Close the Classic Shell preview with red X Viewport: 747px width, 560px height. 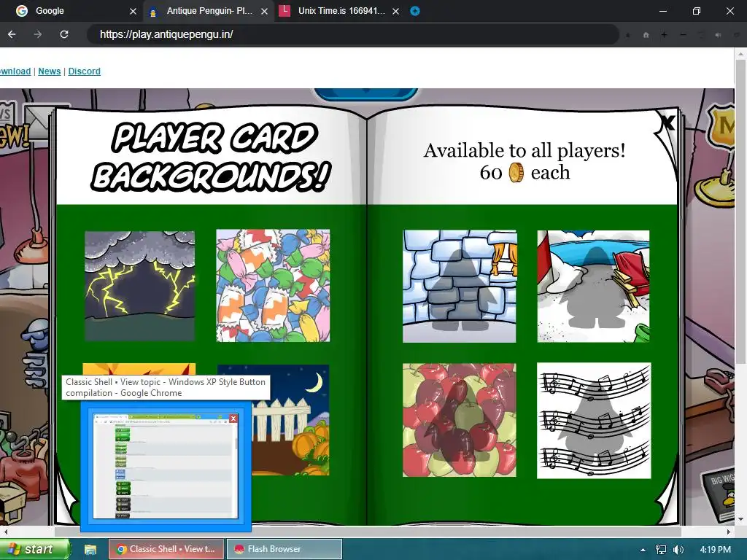pos(233,418)
